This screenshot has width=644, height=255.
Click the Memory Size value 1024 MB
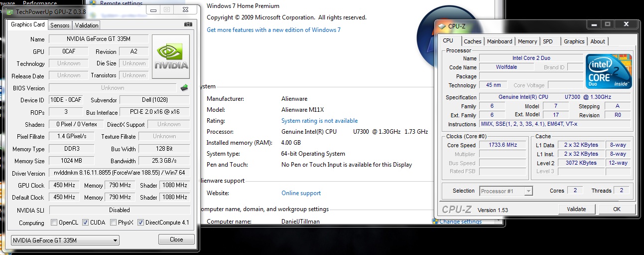pyautogui.click(x=72, y=161)
